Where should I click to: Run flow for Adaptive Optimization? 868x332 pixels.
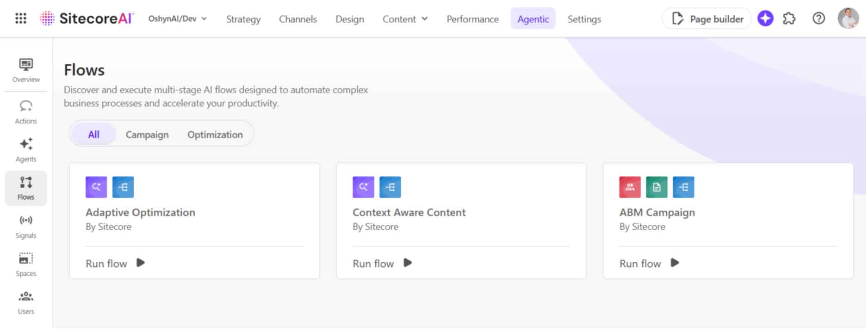pos(106,264)
